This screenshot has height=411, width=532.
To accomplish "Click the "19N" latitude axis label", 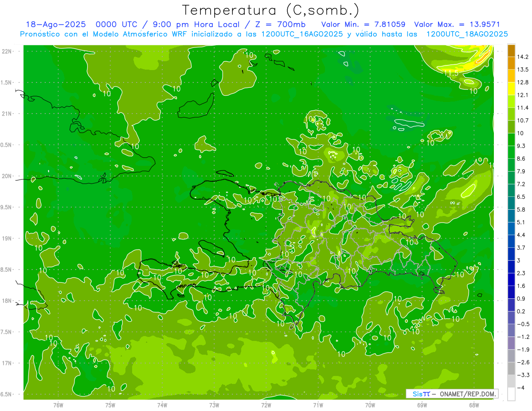I will point(7,239).
